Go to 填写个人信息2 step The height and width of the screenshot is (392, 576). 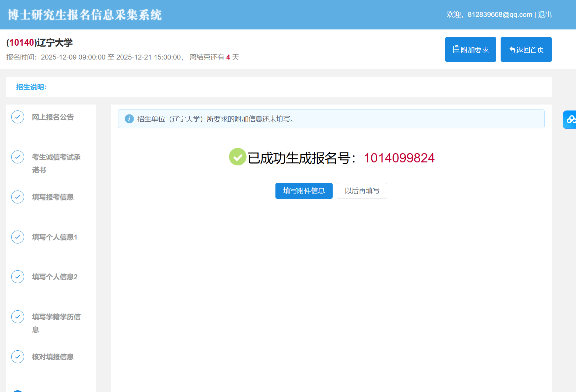pyautogui.click(x=55, y=277)
